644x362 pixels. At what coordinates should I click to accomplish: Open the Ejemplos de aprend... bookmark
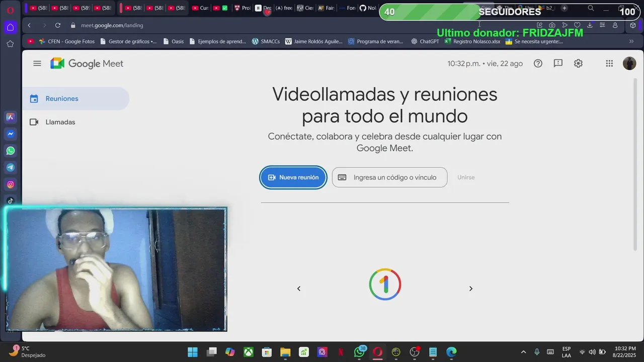tap(218, 41)
